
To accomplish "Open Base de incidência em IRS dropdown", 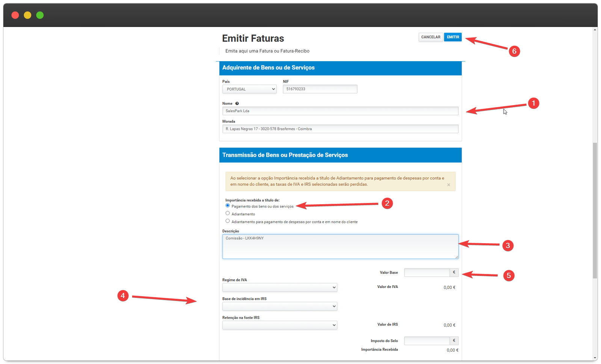I will coord(279,306).
